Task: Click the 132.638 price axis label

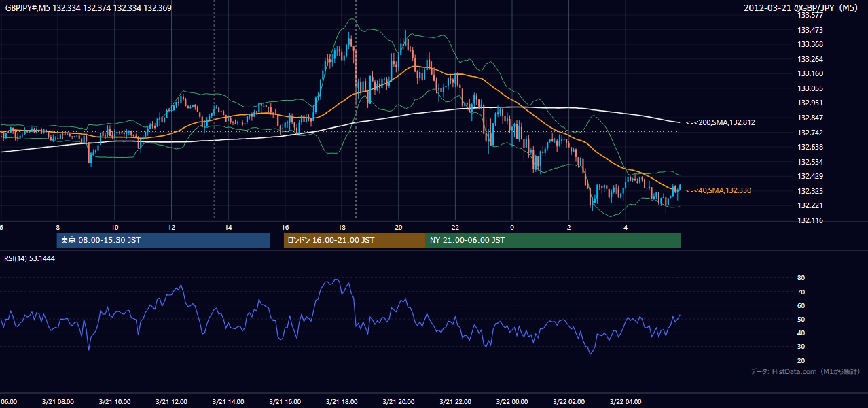Action: pyautogui.click(x=810, y=147)
